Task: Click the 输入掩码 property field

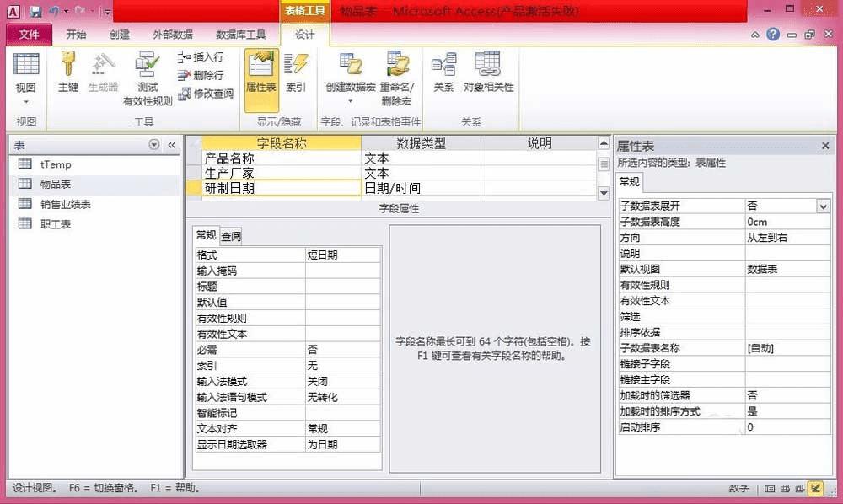Action: coord(343,271)
